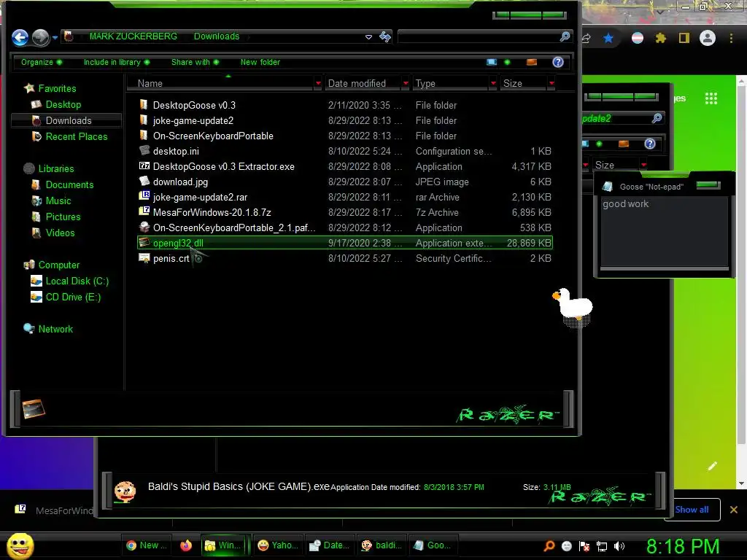Open Type column filter dropdown
The height and width of the screenshot is (560, 747).
(493, 83)
